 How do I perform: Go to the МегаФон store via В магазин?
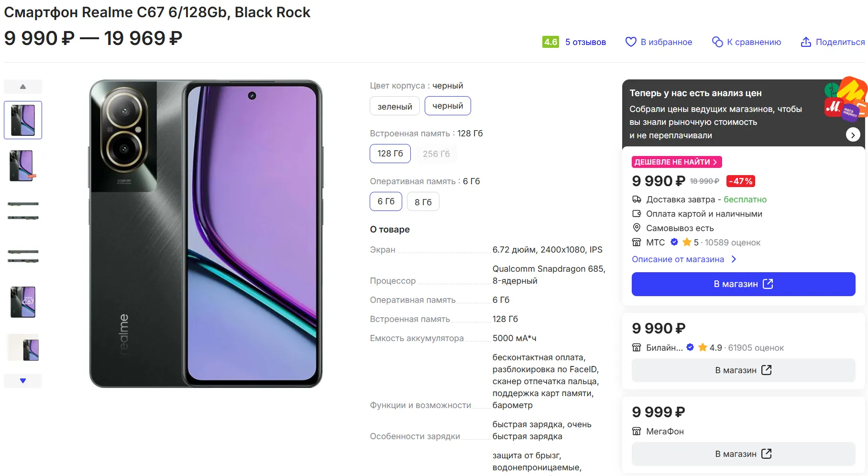(x=743, y=454)
